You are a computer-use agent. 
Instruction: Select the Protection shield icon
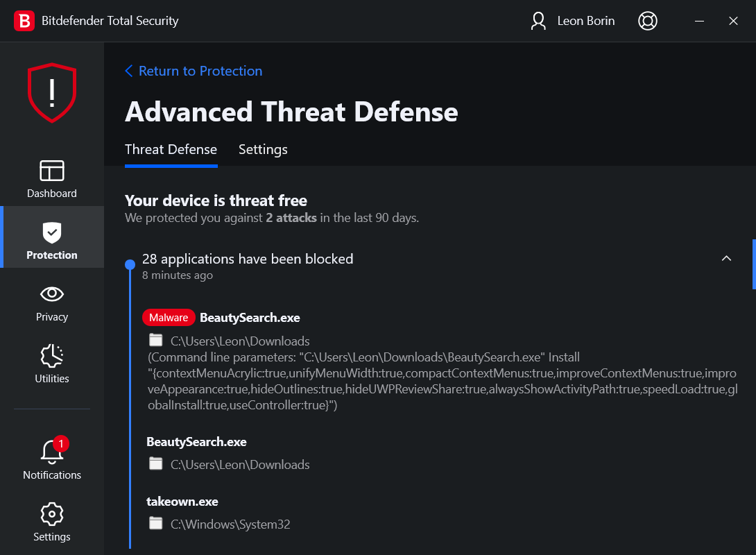pos(52,237)
